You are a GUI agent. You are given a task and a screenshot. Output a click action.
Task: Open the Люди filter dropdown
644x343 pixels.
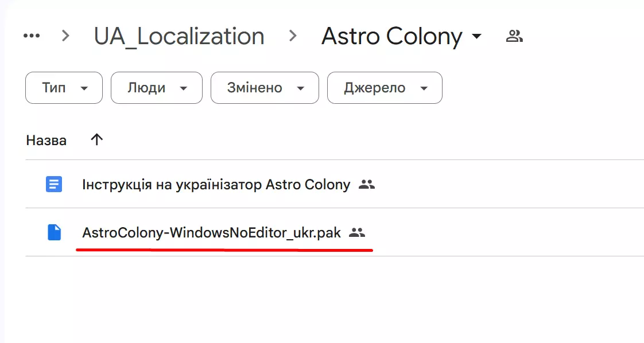click(156, 88)
